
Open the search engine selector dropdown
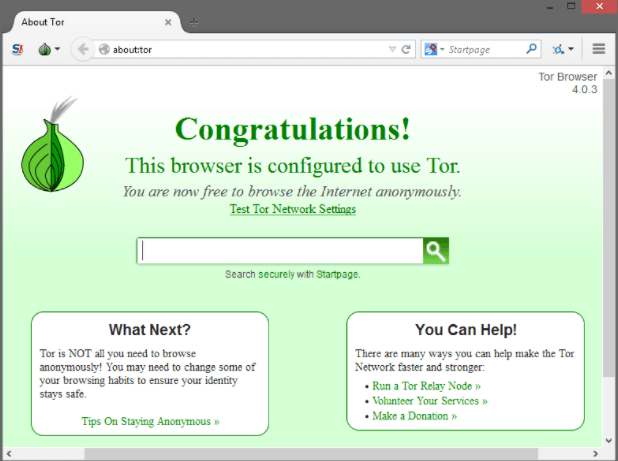click(x=434, y=49)
